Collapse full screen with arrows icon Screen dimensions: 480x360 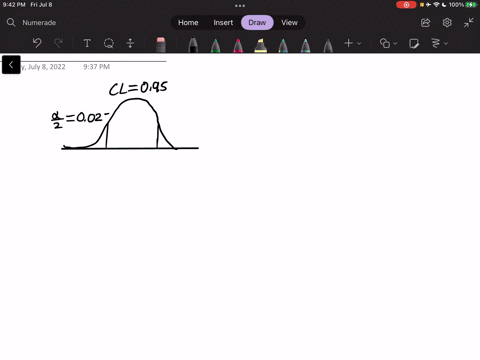pos(469,23)
